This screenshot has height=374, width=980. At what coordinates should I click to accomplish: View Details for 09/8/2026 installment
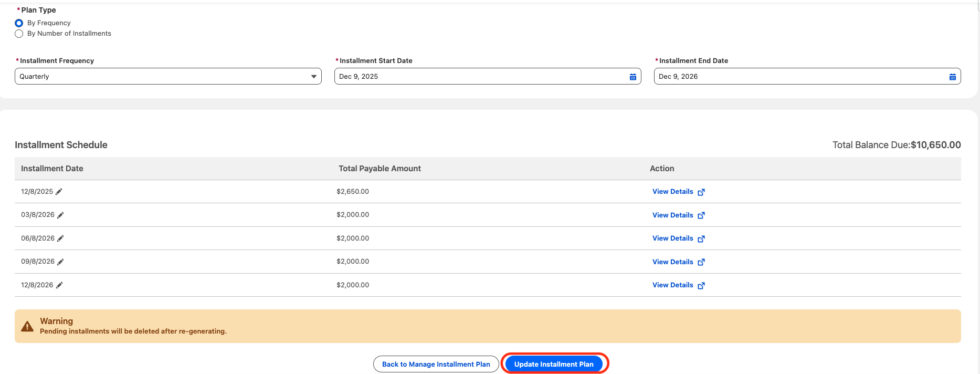pos(672,262)
